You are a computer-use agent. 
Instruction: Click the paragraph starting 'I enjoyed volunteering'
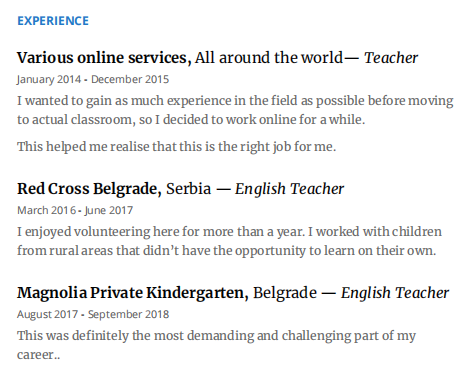coord(229,241)
